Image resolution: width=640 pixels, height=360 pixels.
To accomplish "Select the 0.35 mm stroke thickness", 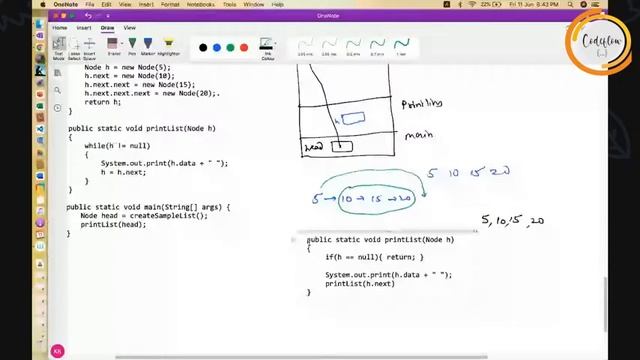I will tap(329, 47).
